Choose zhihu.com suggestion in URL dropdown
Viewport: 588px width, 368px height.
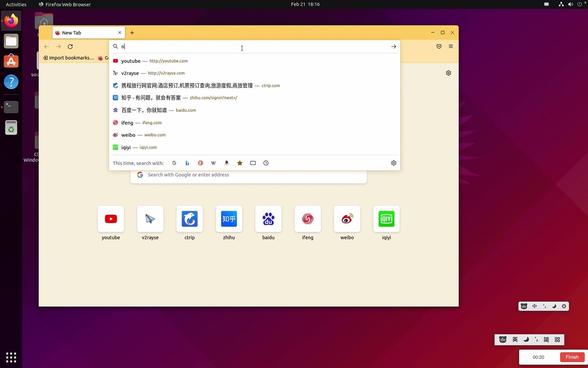coord(255,98)
